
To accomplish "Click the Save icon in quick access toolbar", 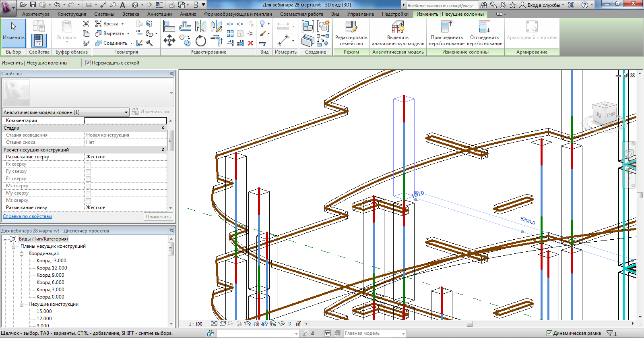I will coord(33,5).
